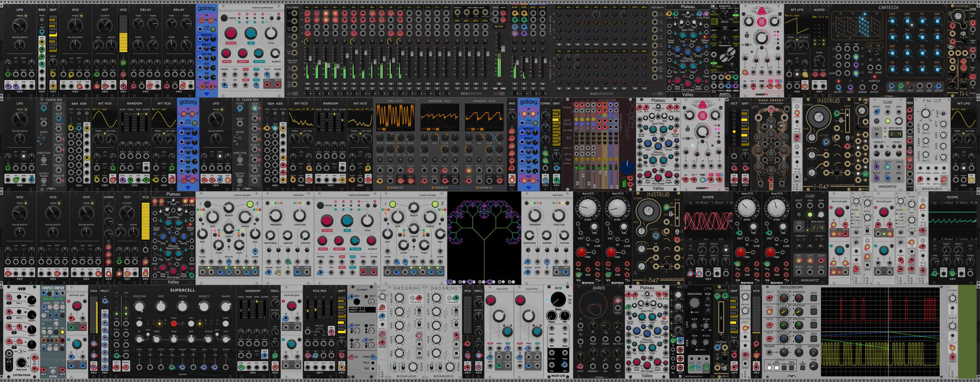Click the VCA MIX channel 1 fader
The width and height of the screenshot is (980, 382).
[308, 310]
